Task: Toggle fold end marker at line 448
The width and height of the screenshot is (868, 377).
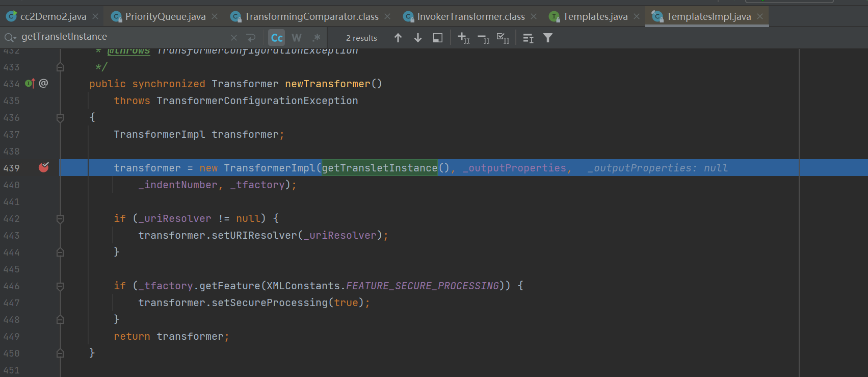Action: pyautogui.click(x=60, y=319)
